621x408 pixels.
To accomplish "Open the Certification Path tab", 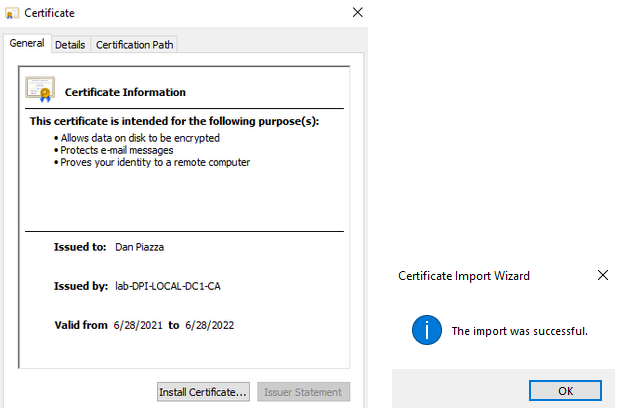I will (x=135, y=45).
